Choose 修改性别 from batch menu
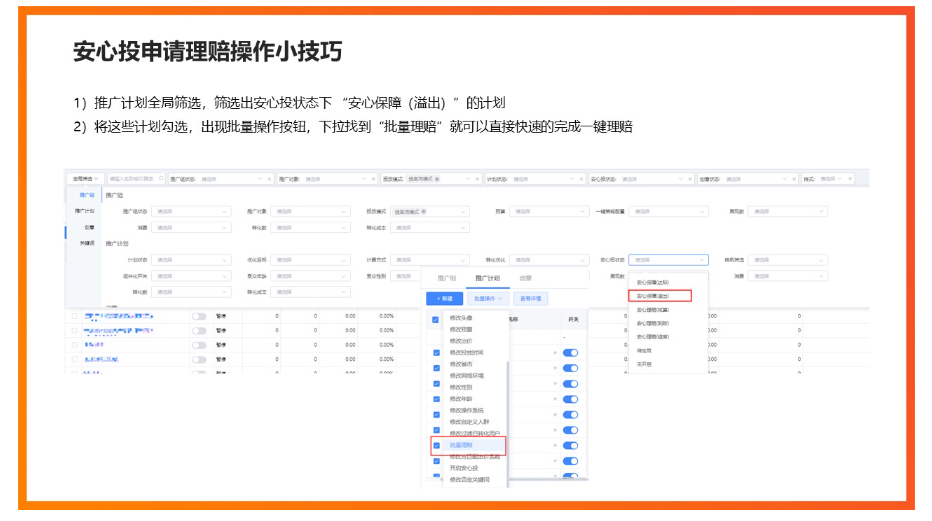The height and width of the screenshot is (521, 932). tap(461, 387)
